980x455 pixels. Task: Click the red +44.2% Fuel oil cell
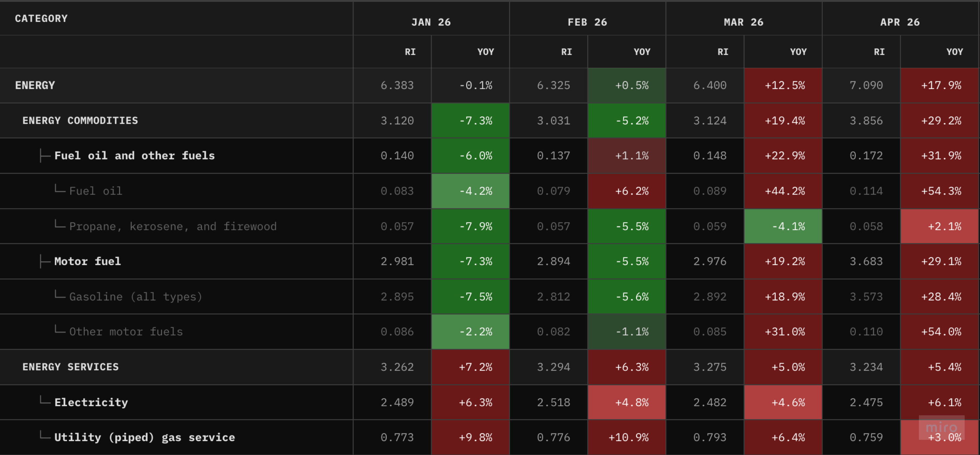(x=783, y=191)
